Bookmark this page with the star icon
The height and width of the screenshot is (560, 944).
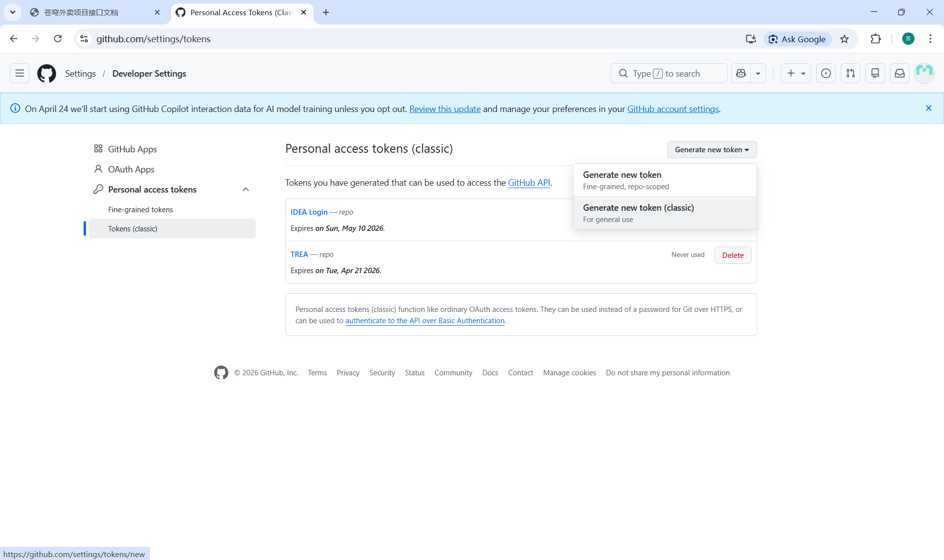click(x=845, y=39)
